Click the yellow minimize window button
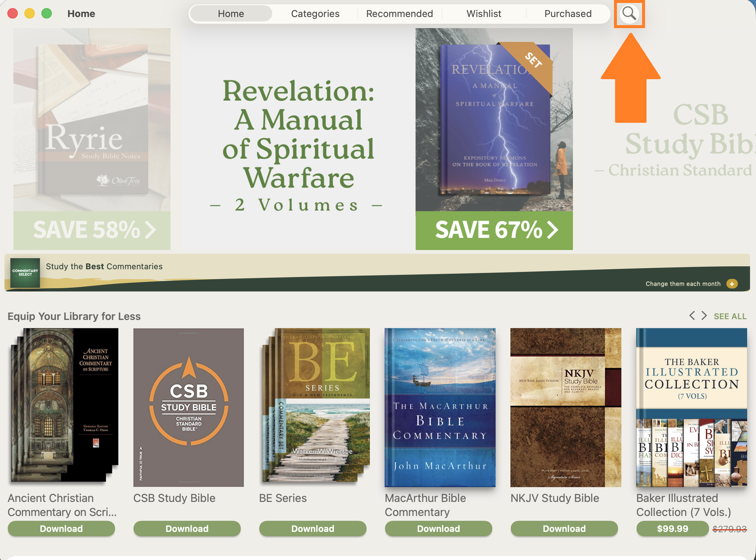Viewport: 756px width, 560px height. pyautogui.click(x=30, y=14)
